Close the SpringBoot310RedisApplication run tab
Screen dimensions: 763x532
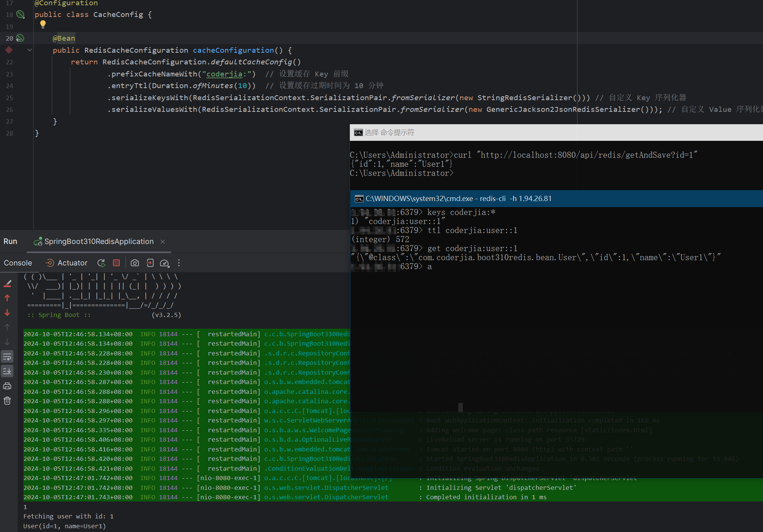click(163, 242)
